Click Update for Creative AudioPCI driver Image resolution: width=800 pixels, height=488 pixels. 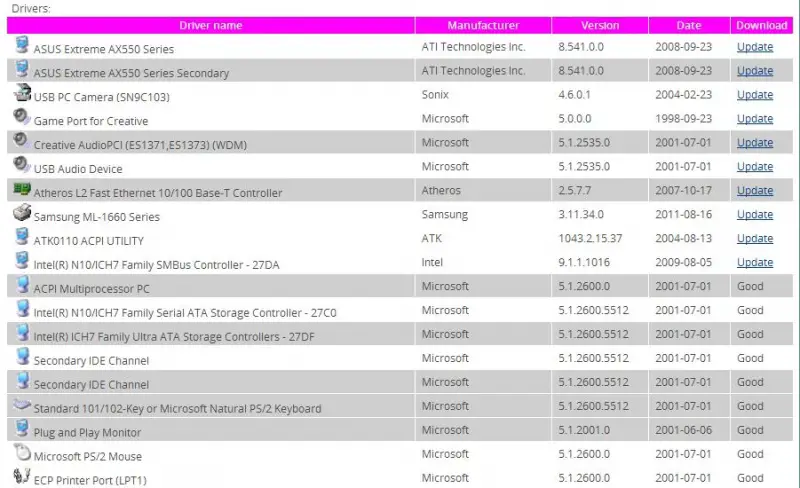[755, 143]
